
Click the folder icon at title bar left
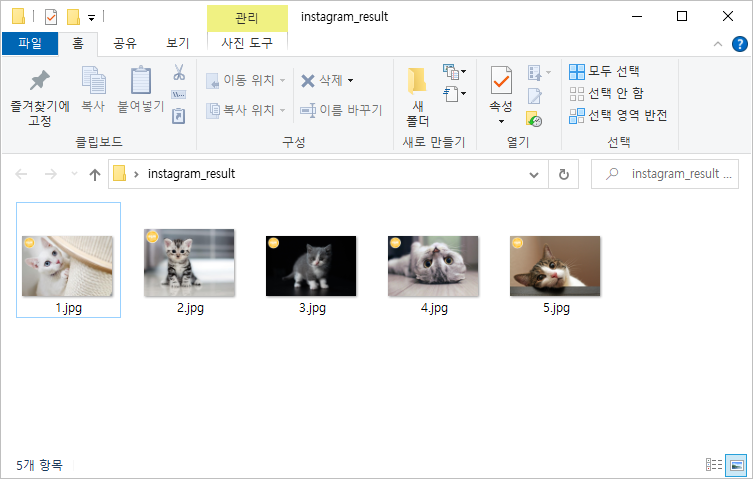(x=18, y=16)
